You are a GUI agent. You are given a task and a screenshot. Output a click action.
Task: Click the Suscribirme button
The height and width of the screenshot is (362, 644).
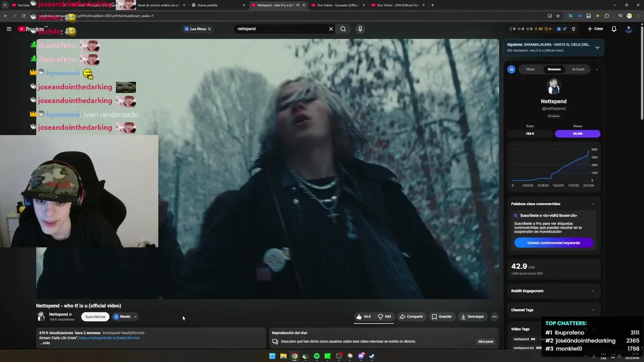[95, 317]
